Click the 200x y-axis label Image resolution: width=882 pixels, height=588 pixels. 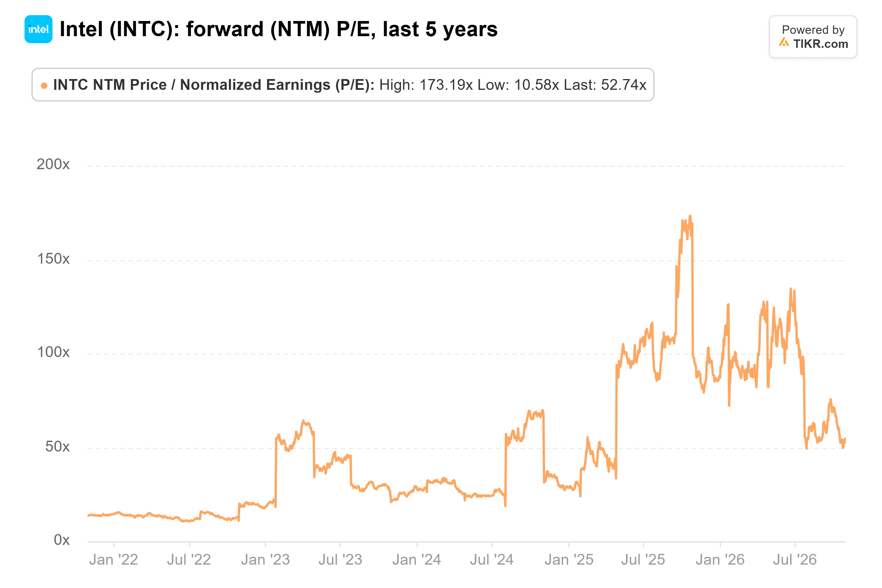pos(53,164)
